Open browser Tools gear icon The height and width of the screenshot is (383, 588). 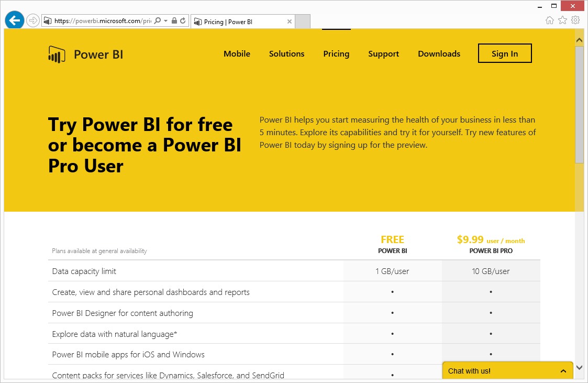pos(575,20)
